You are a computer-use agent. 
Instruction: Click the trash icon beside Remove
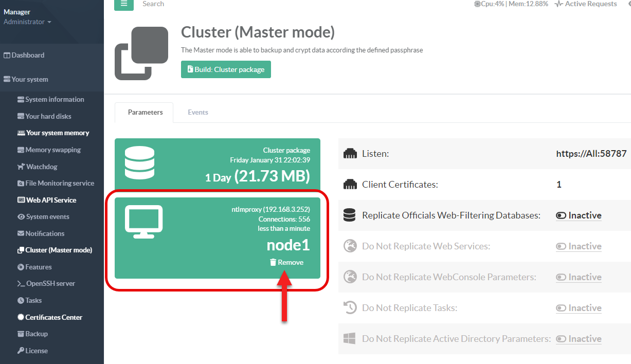(273, 262)
